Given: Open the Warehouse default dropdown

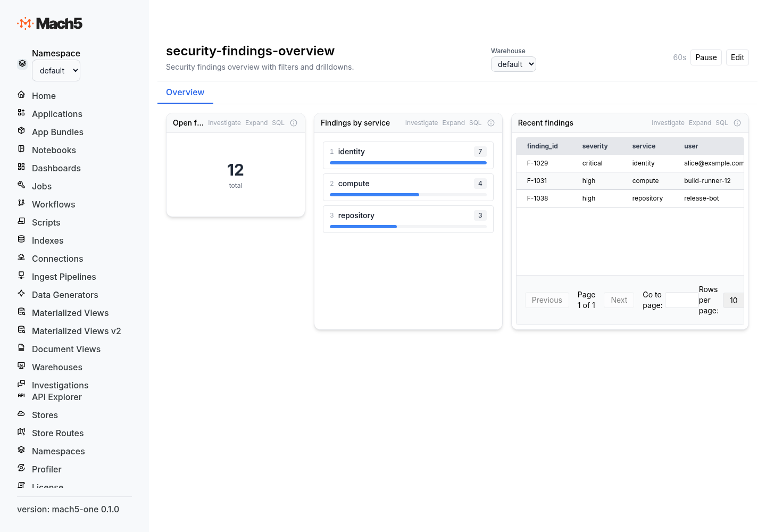Looking at the screenshot, I should click(x=513, y=64).
